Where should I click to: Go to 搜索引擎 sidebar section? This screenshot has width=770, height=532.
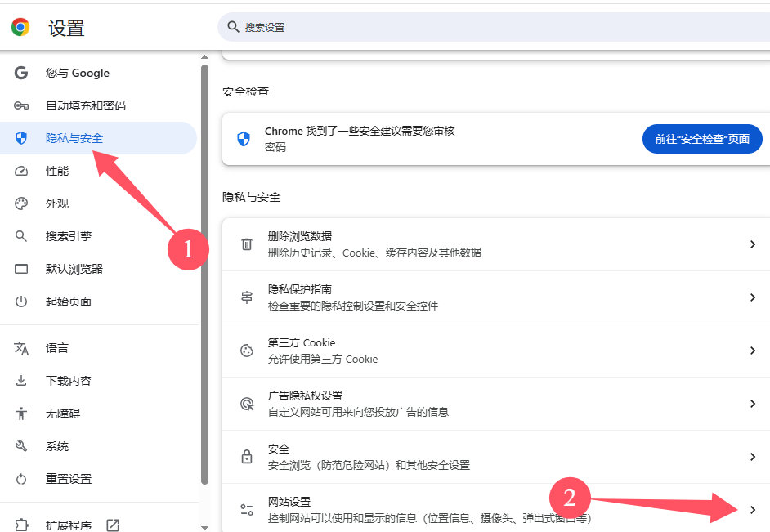pos(69,236)
